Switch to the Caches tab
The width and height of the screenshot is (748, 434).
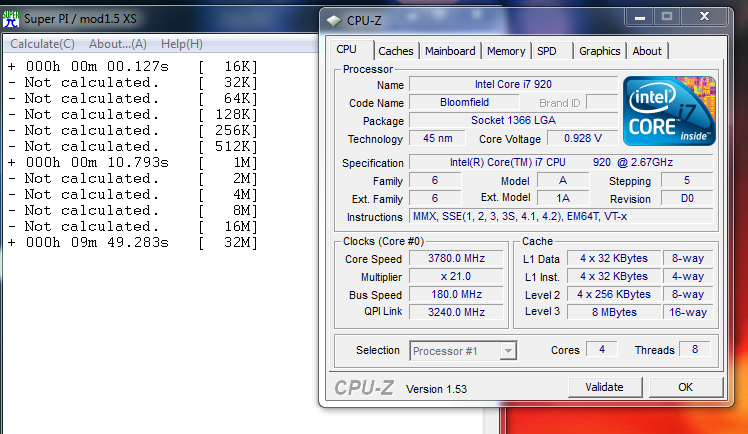pos(395,51)
